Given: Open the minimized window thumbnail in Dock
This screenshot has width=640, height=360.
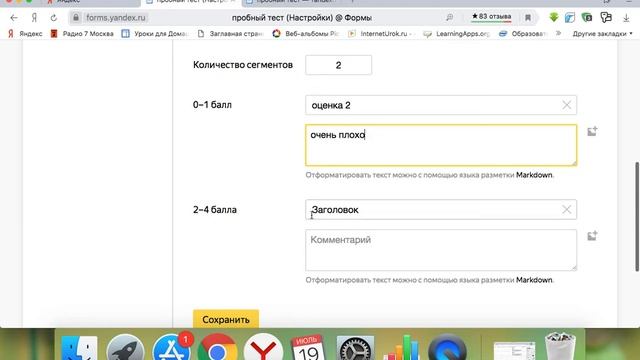Looking at the screenshot, I should pyautogui.click(x=514, y=350).
